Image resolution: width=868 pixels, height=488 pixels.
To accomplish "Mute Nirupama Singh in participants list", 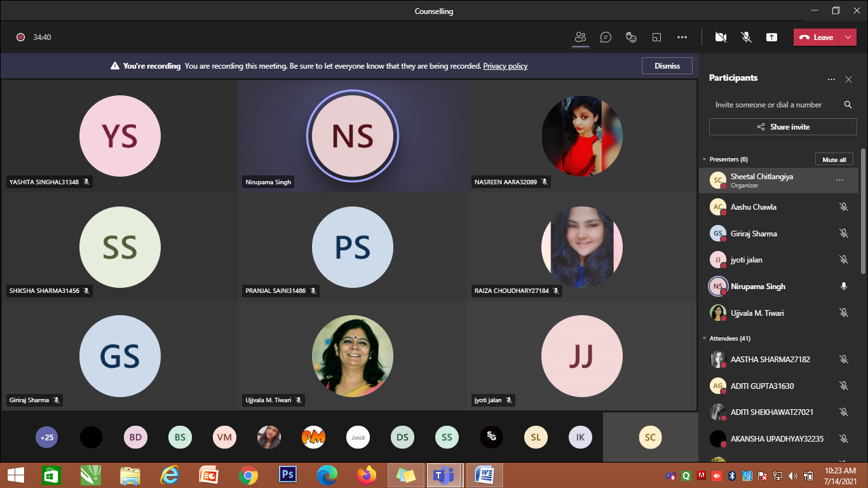I will pos(844,287).
